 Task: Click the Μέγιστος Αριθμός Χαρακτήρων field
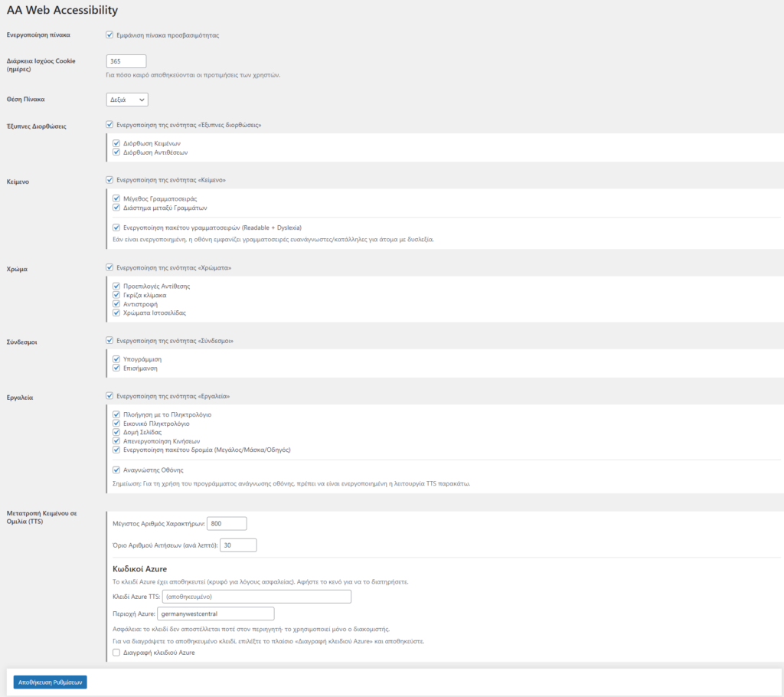point(227,523)
